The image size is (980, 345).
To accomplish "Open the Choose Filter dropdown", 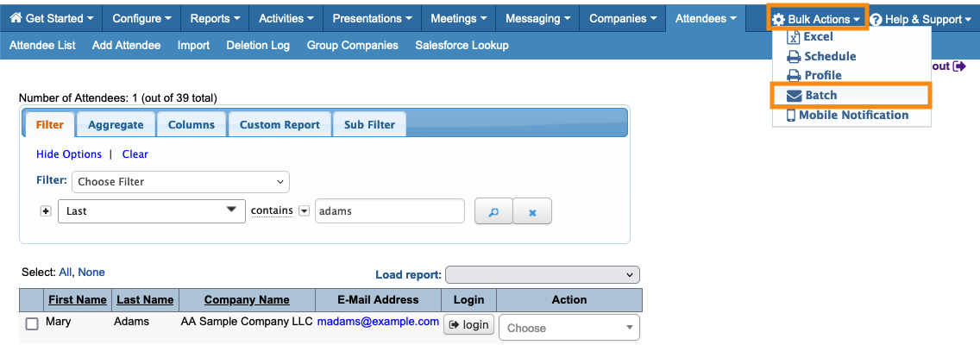I will [x=181, y=182].
